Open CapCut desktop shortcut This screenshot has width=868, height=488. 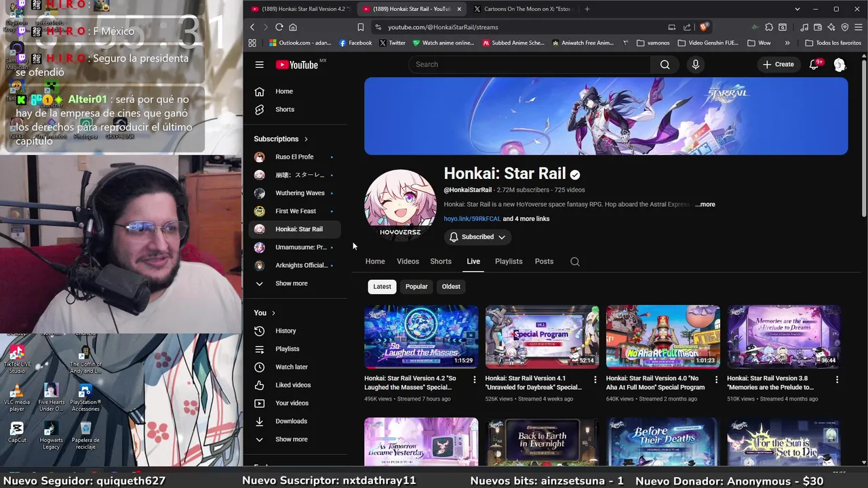click(17, 432)
